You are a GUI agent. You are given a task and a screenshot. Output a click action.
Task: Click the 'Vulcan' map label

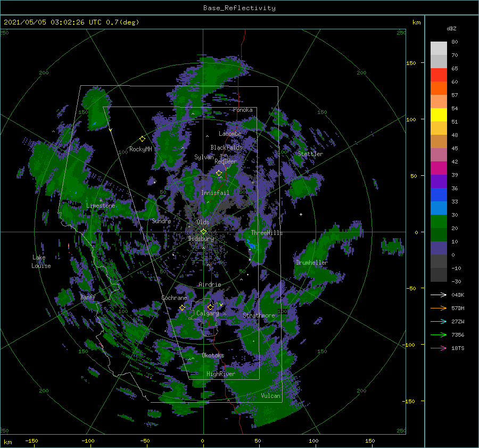tap(270, 396)
